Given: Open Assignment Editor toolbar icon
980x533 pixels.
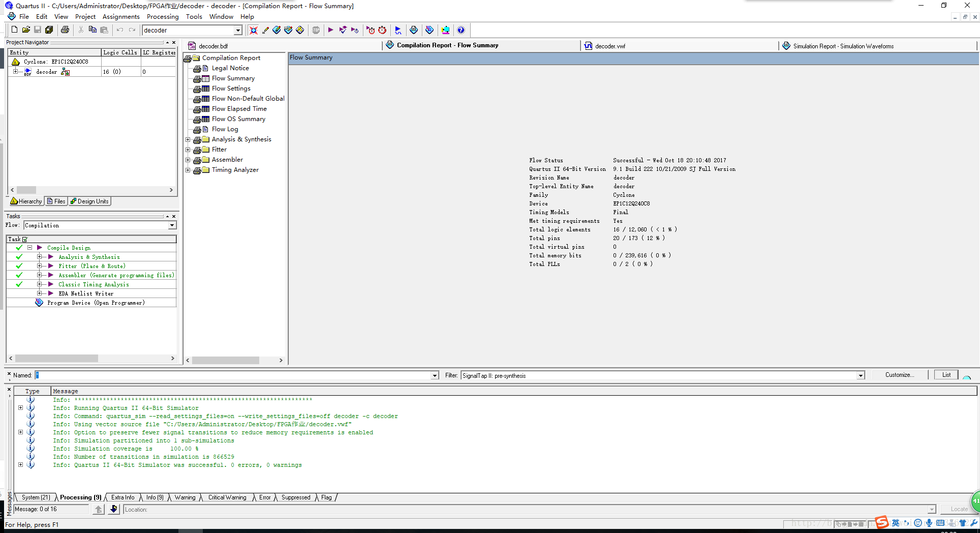Looking at the screenshot, I should click(x=277, y=30).
